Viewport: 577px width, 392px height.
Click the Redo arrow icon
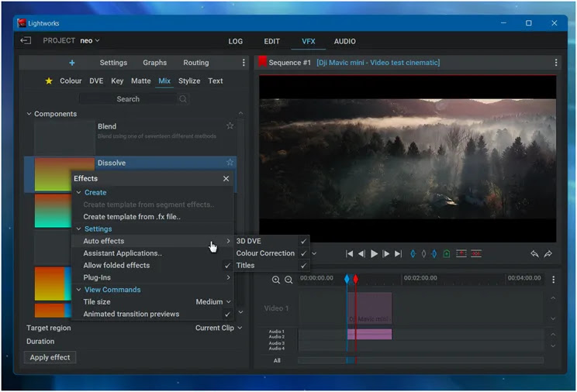(x=548, y=253)
